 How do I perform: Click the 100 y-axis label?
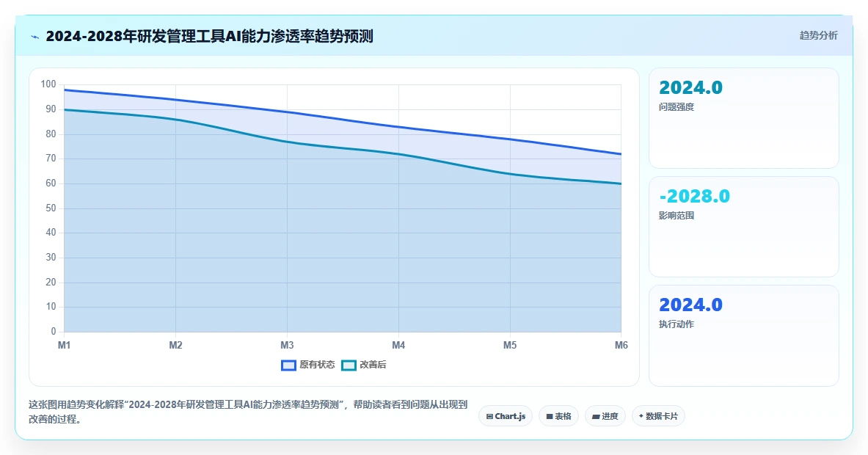click(48, 84)
